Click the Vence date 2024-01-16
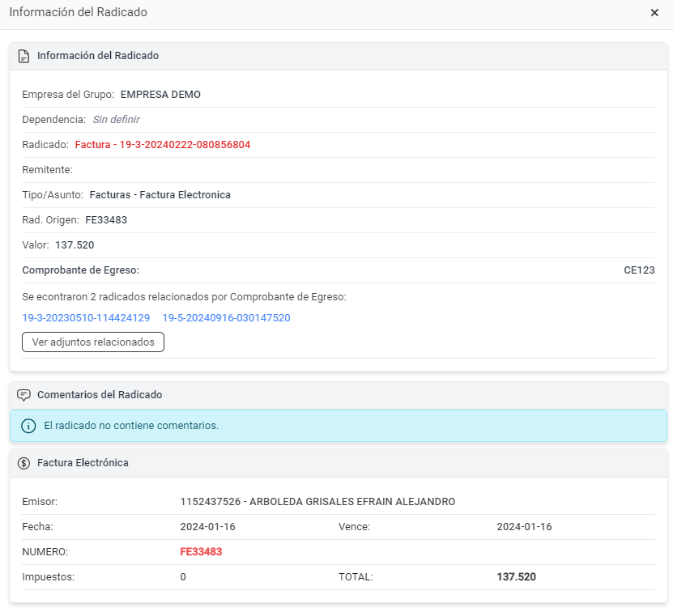 click(524, 527)
